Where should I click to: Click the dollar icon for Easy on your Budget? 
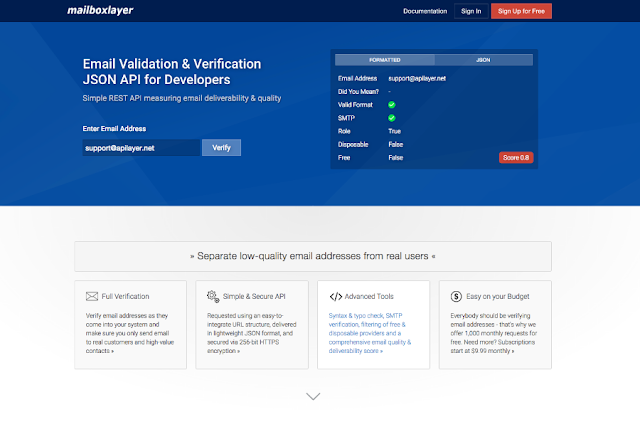(x=456, y=296)
